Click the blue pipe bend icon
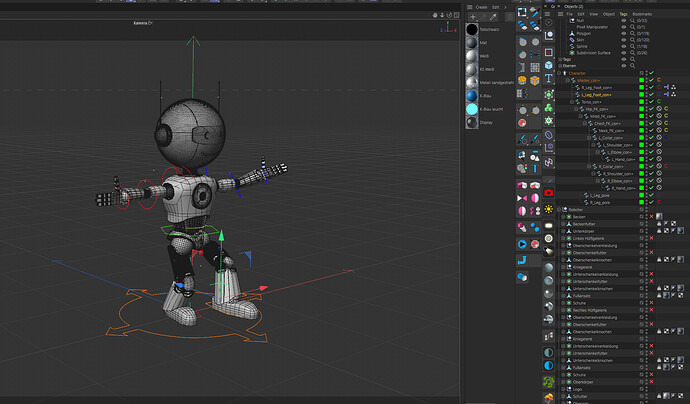Screen dimensions: 690x404 pyautogui.click(x=522, y=261)
